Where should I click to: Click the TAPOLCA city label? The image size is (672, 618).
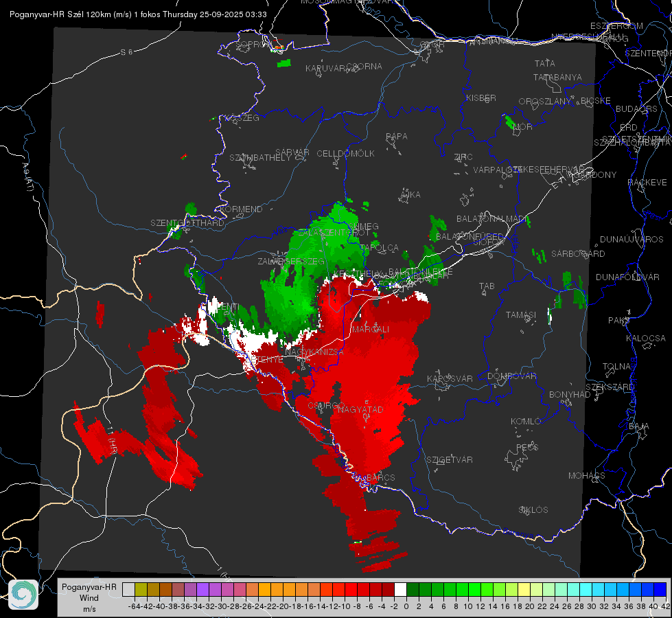[x=379, y=248]
